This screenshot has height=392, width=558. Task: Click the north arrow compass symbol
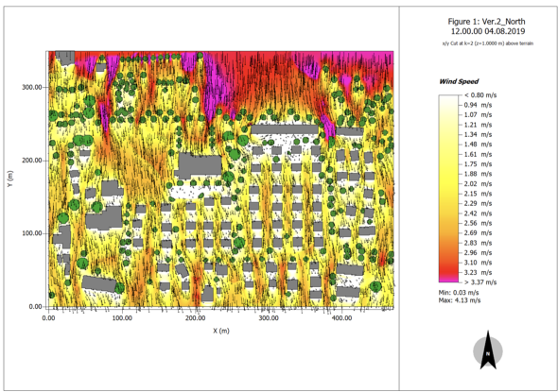click(488, 350)
